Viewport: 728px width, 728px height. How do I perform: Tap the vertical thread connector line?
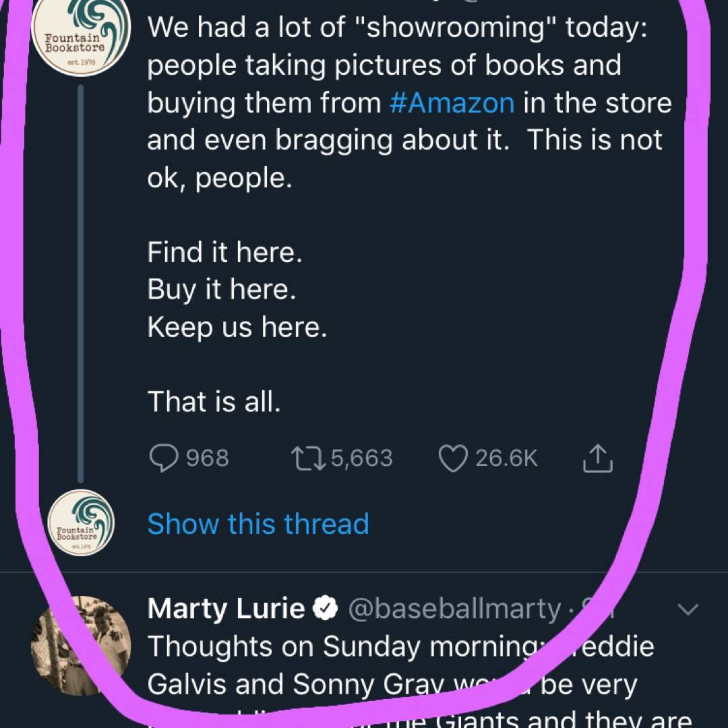(x=81, y=283)
